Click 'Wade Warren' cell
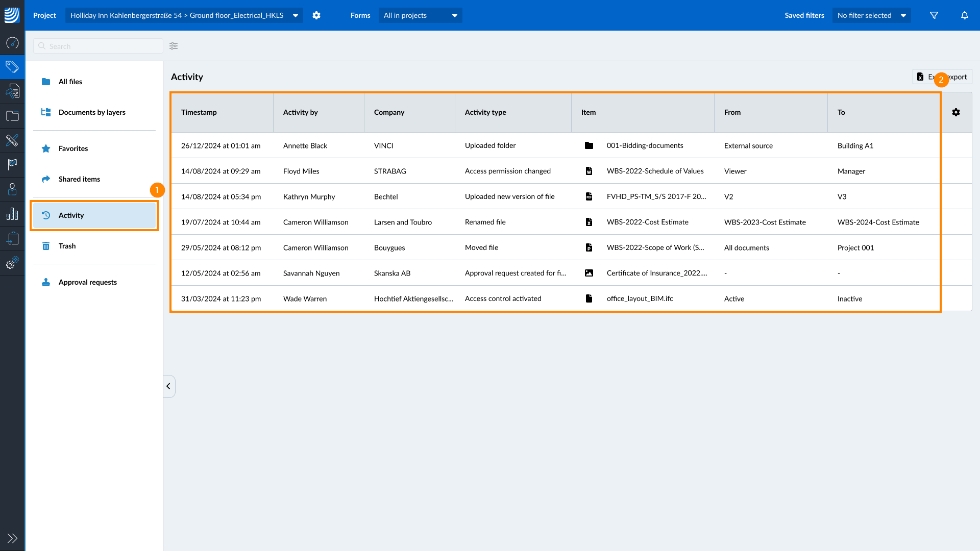 pos(305,298)
